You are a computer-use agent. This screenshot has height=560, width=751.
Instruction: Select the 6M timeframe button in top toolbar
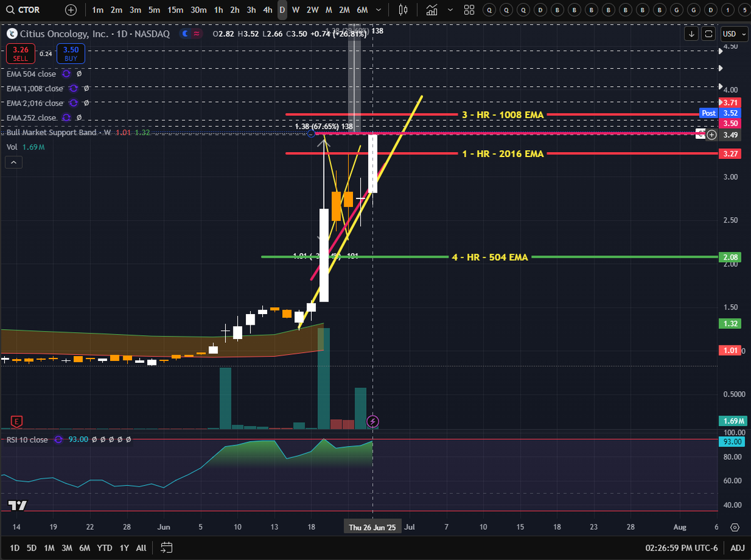point(362,10)
